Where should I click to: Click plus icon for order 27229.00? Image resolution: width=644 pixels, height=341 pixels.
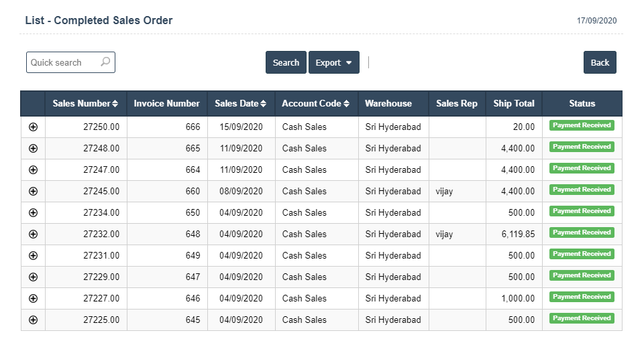click(x=33, y=277)
